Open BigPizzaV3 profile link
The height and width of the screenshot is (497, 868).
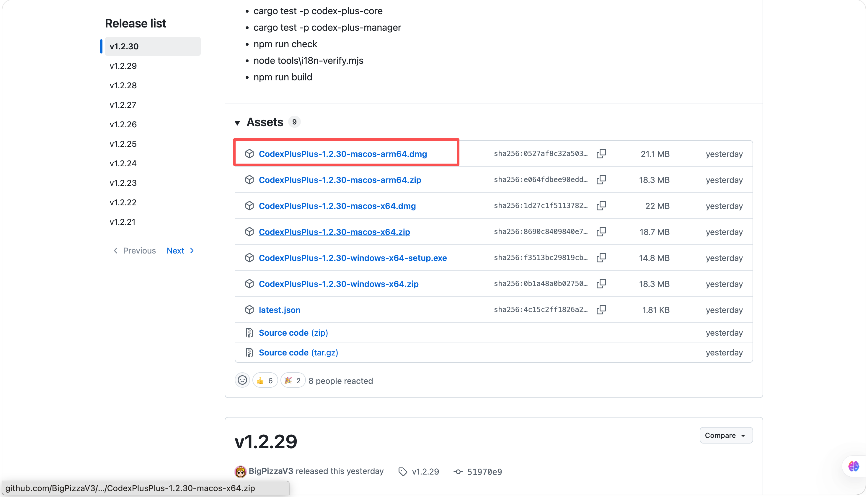pos(271,471)
